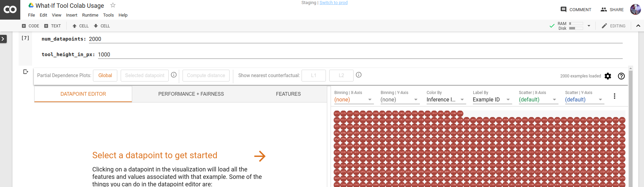Move cell down with arrow button
The height and width of the screenshot is (187, 644).
(x=102, y=26)
